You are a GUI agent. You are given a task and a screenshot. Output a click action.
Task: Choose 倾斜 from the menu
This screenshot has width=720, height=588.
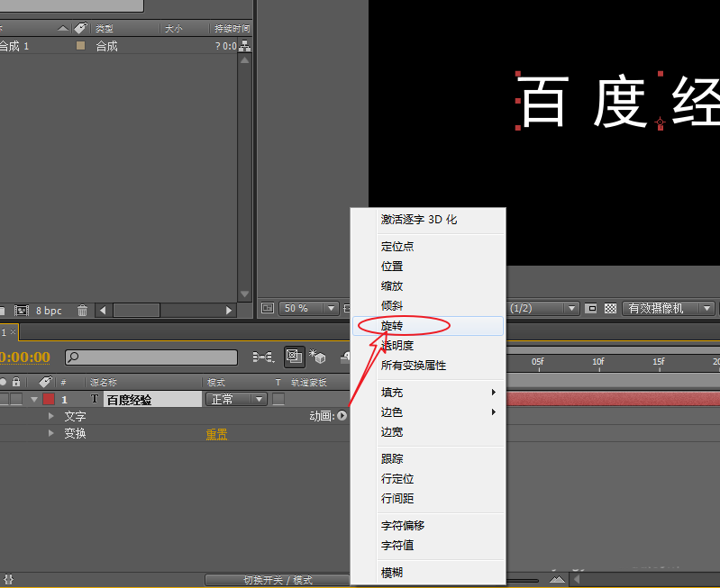pyautogui.click(x=428, y=305)
